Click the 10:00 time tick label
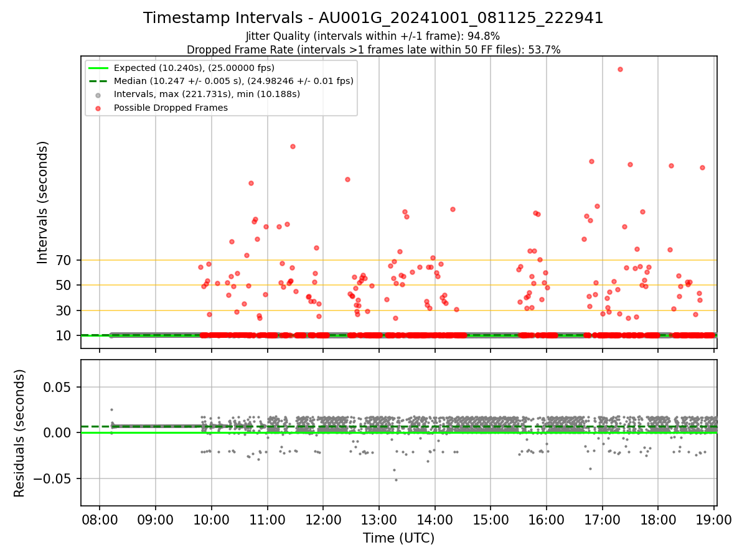The width and height of the screenshot is (747, 560). click(212, 518)
